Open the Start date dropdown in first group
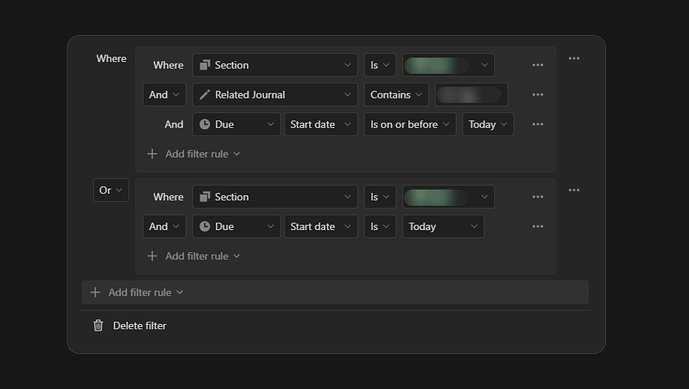The image size is (689, 389). [321, 124]
